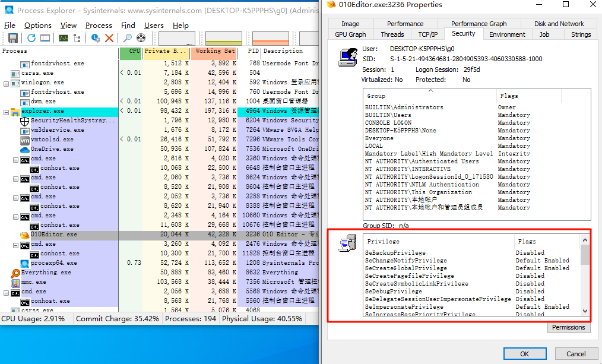602x364 pixels.
Task: Collapse the cmd.exe node with PID 8624
Action: [x=16, y=179]
